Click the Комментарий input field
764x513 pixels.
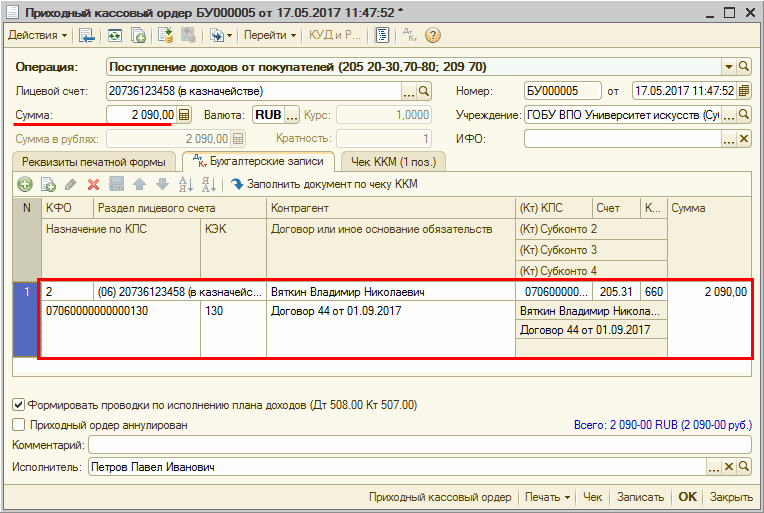pyautogui.click(x=420, y=444)
